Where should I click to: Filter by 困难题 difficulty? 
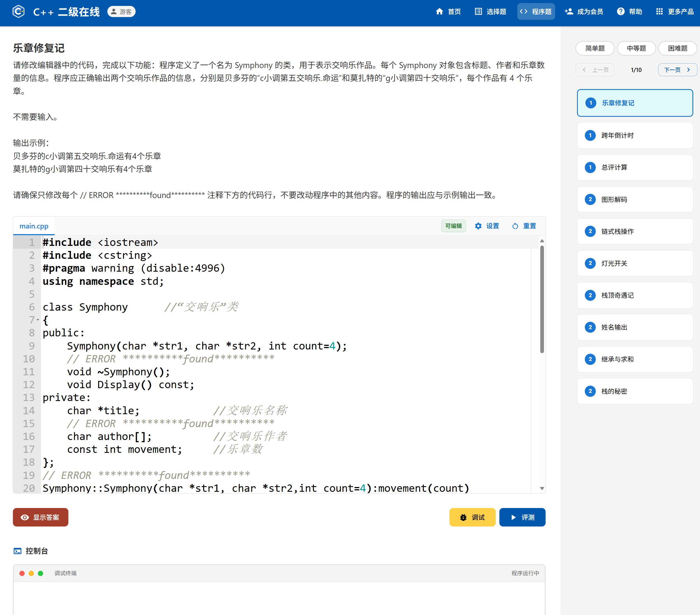coord(677,48)
